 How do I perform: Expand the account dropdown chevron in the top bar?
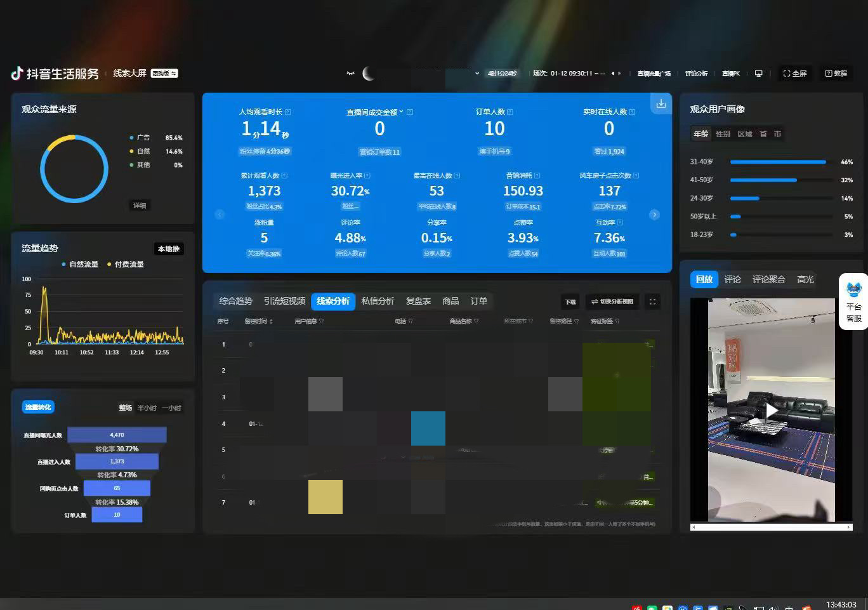click(x=477, y=74)
